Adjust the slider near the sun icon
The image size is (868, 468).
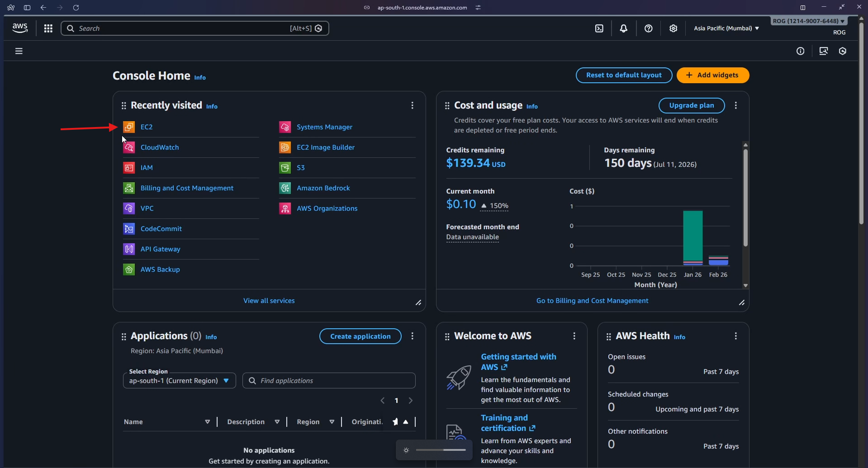coord(442,450)
